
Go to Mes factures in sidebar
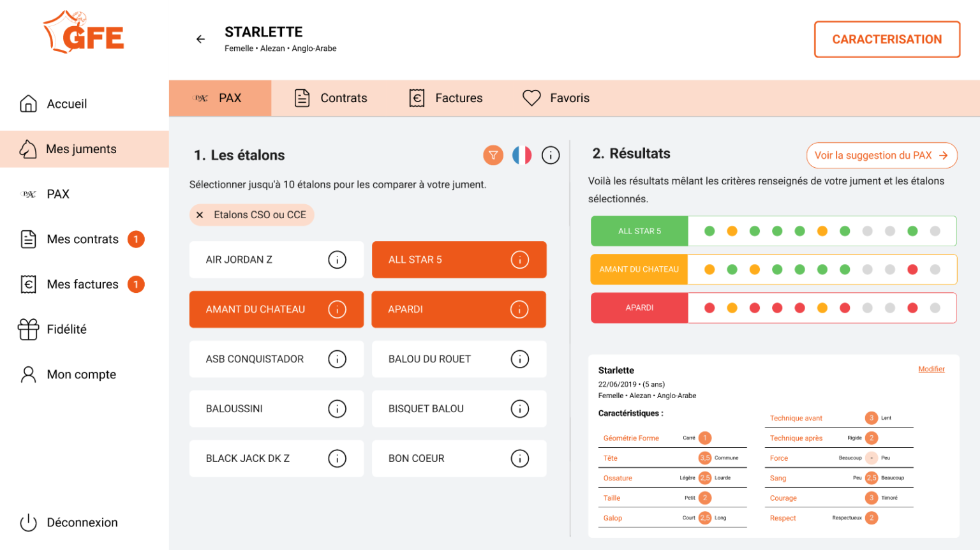[x=82, y=285]
